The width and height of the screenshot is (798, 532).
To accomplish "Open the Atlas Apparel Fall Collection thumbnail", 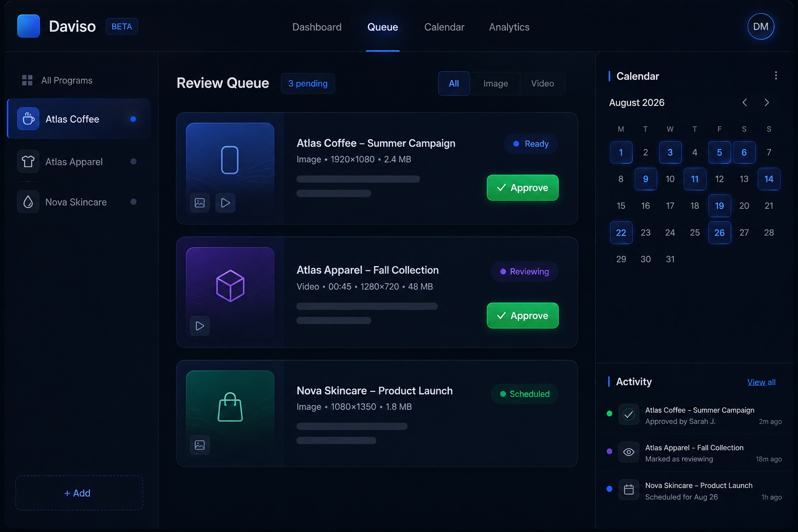I will (x=230, y=293).
